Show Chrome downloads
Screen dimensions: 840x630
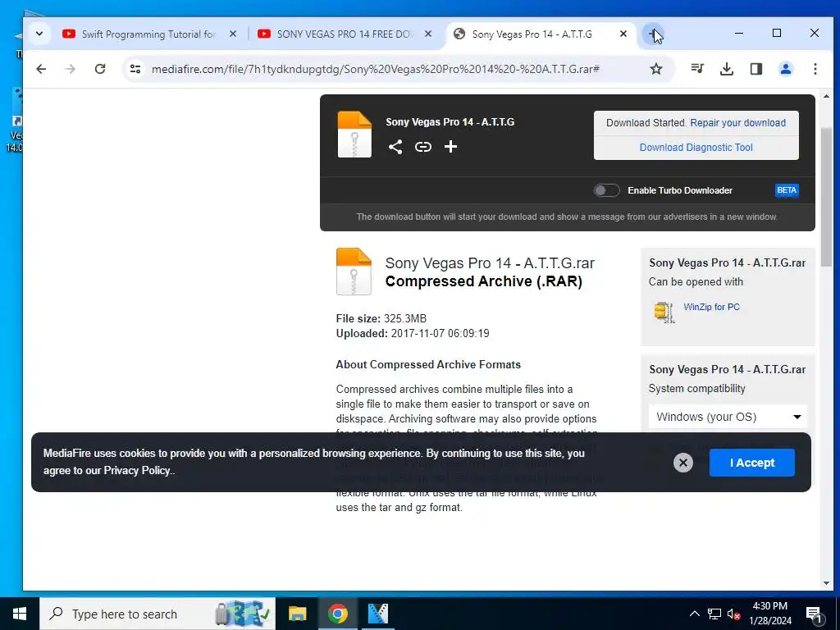[x=727, y=69]
